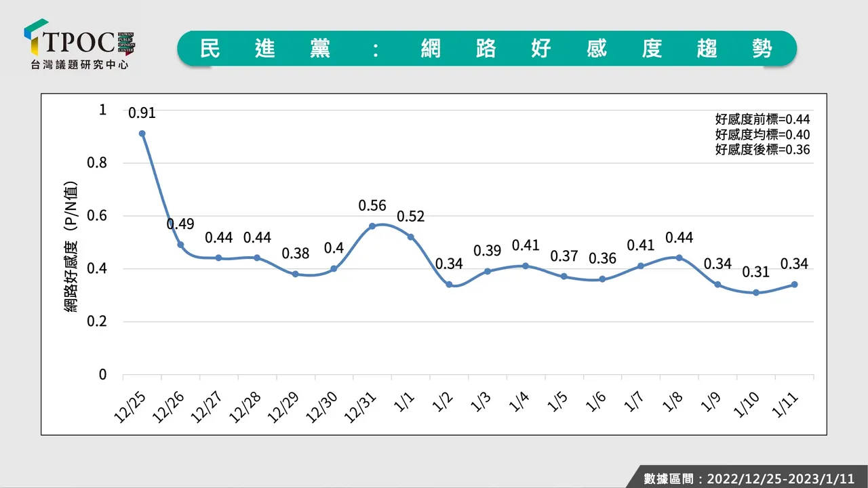This screenshot has height=488, width=868.
Task: Pick the 1/1 data point labeled 0.52
Action: [410, 237]
